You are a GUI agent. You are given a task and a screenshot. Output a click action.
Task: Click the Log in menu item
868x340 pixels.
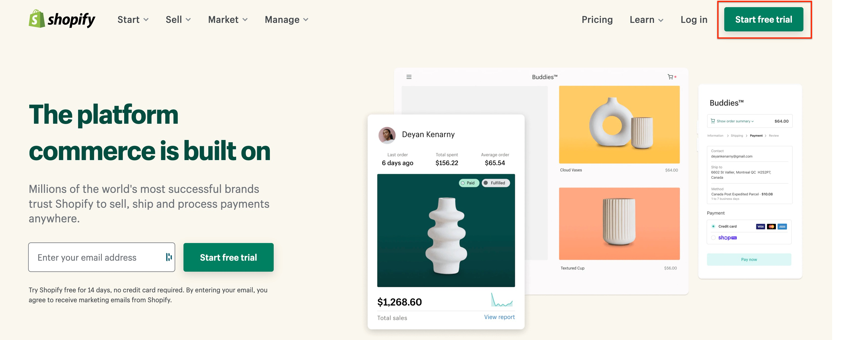pyautogui.click(x=694, y=20)
